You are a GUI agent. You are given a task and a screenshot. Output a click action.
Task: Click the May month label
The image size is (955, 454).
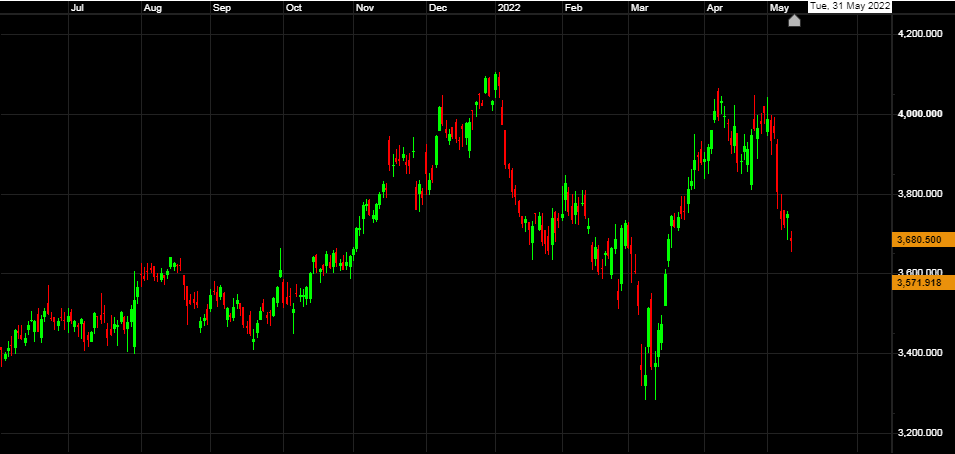point(779,7)
